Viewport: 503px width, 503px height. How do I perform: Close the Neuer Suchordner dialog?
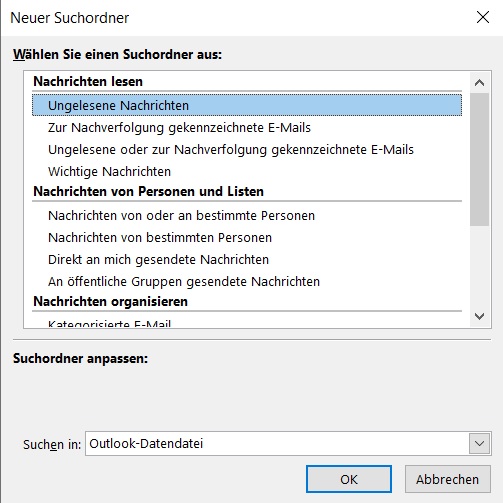483,17
